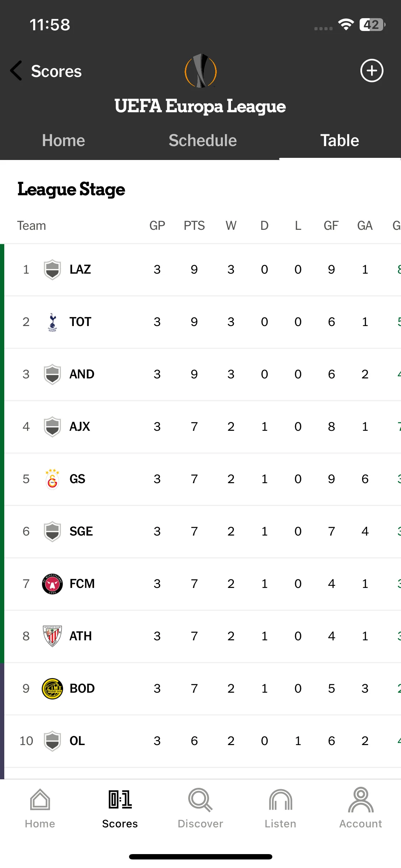Tap the UEFA Europa League logo
401x868 pixels.
click(201, 71)
